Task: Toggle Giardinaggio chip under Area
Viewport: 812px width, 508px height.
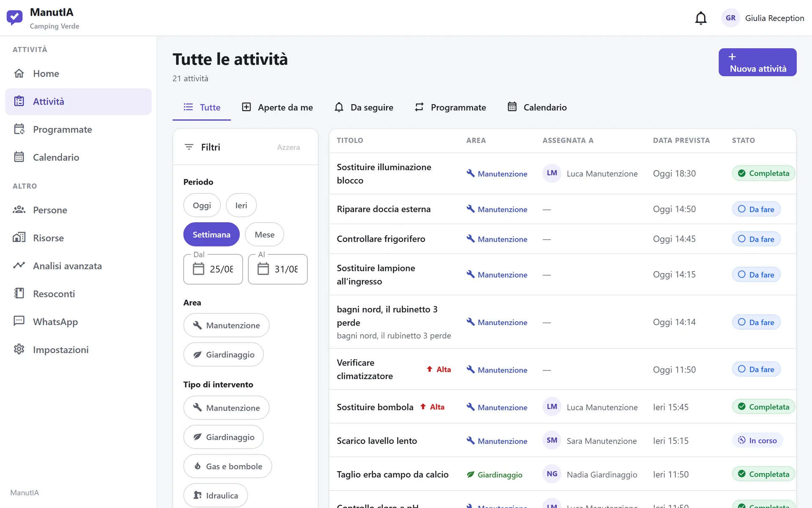Action: [x=224, y=354]
